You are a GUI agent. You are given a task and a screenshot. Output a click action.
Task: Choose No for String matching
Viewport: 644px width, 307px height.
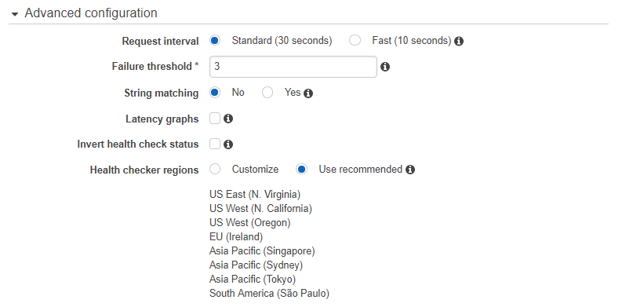pos(215,93)
